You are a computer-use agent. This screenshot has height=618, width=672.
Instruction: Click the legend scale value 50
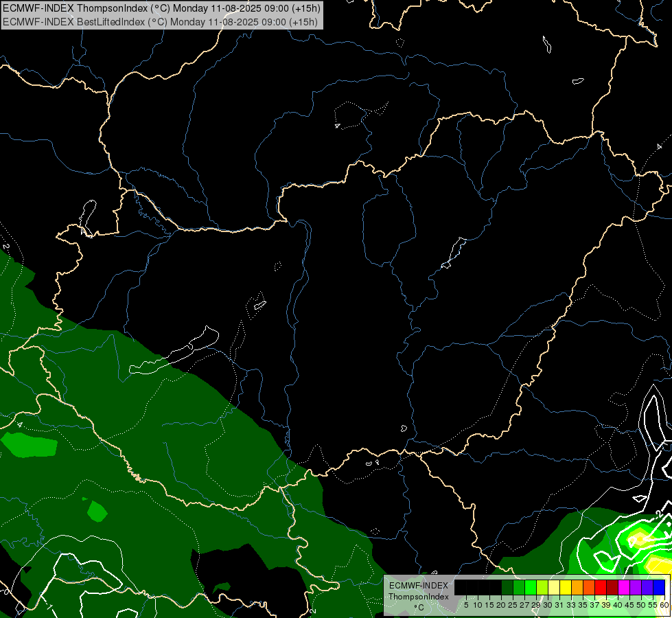point(640,605)
